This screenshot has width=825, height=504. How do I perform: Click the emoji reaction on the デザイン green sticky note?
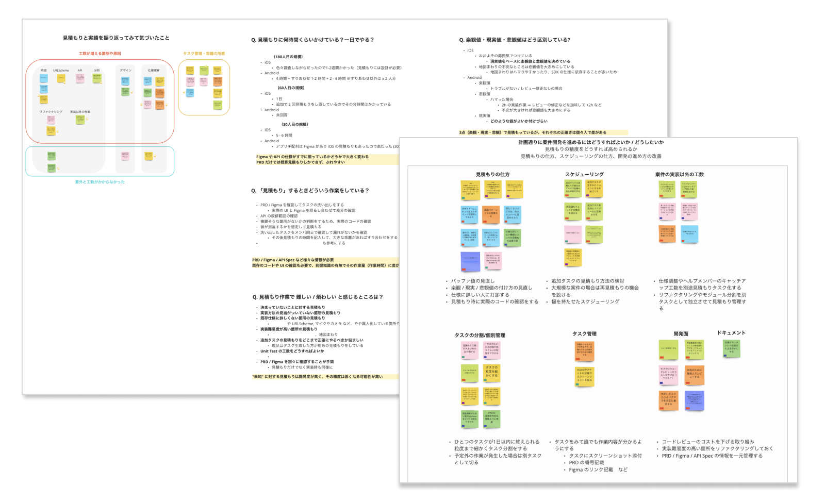tap(132, 92)
